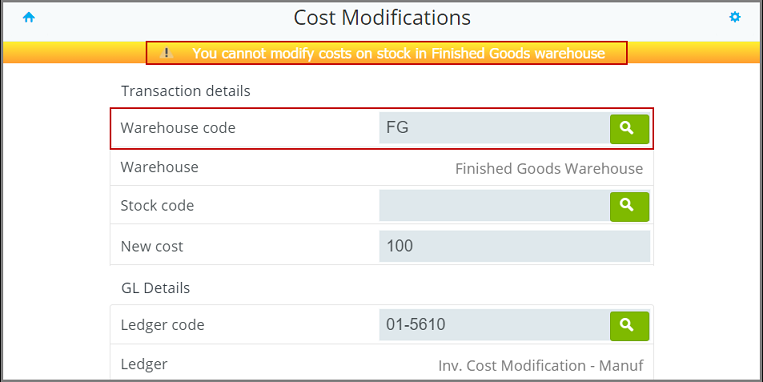The height and width of the screenshot is (382, 763).
Task: Click the GL Details section heading
Action: (x=155, y=288)
